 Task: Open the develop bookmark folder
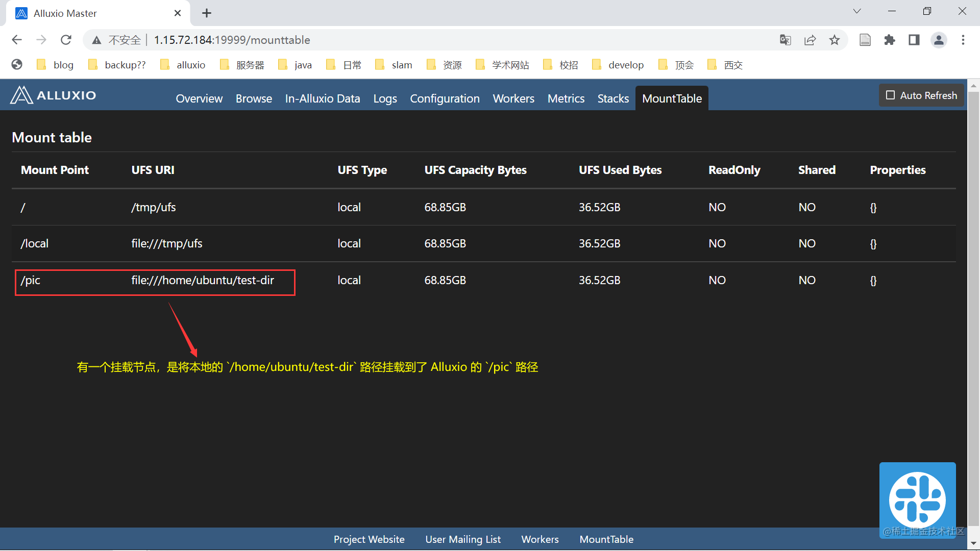[618, 65]
